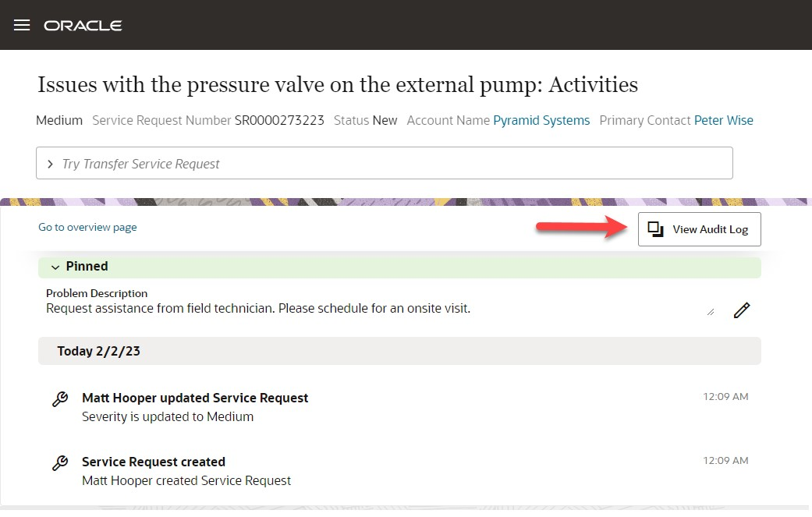Open the Service Request created activity entry

[x=154, y=462]
